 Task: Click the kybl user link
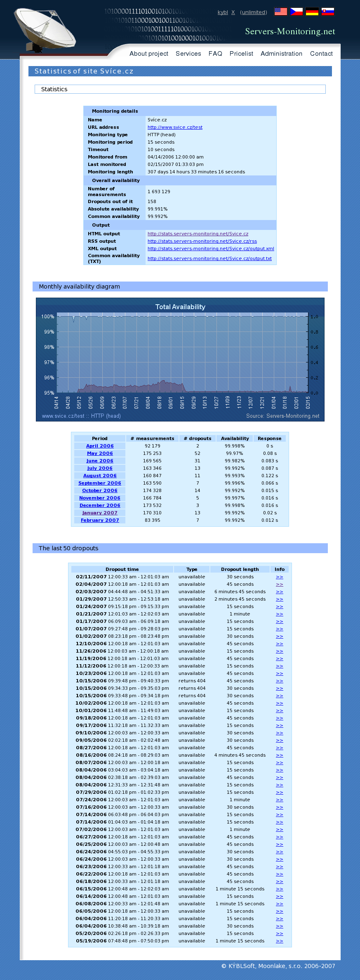click(223, 12)
